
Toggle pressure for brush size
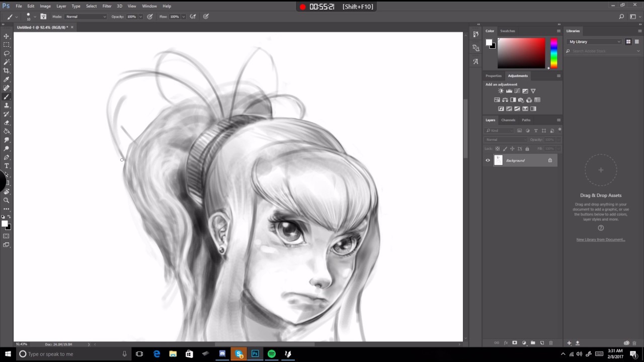click(x=206, y=17)
